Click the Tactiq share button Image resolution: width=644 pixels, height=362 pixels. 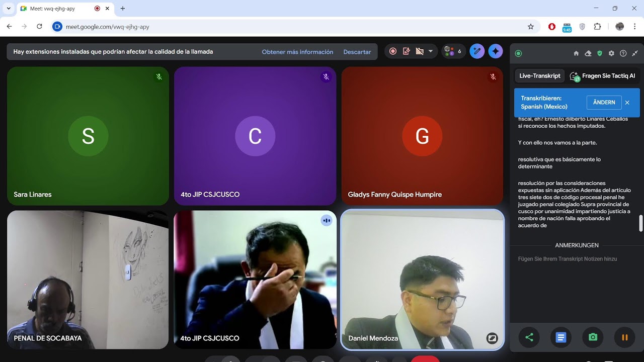529,337
